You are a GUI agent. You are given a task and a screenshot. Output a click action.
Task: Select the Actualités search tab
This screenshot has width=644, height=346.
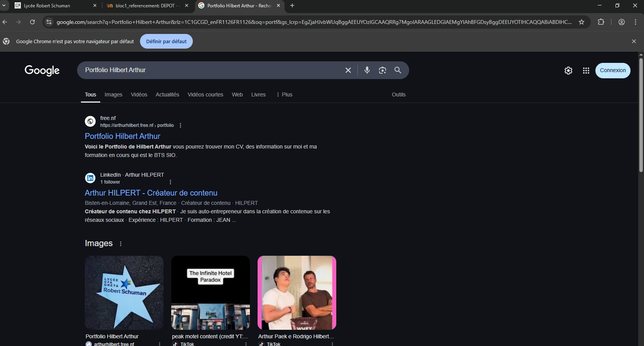click(x=167, y=95)
